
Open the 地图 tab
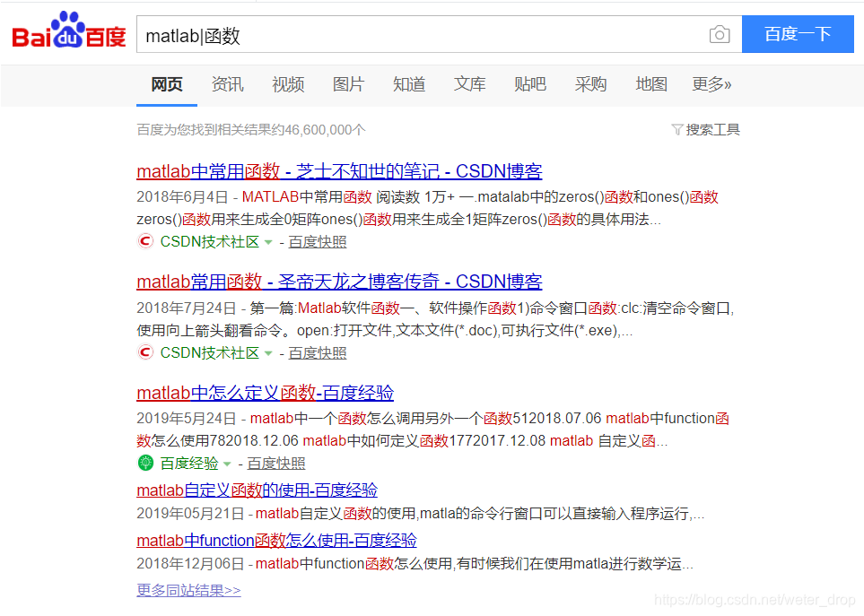(651, 84)
